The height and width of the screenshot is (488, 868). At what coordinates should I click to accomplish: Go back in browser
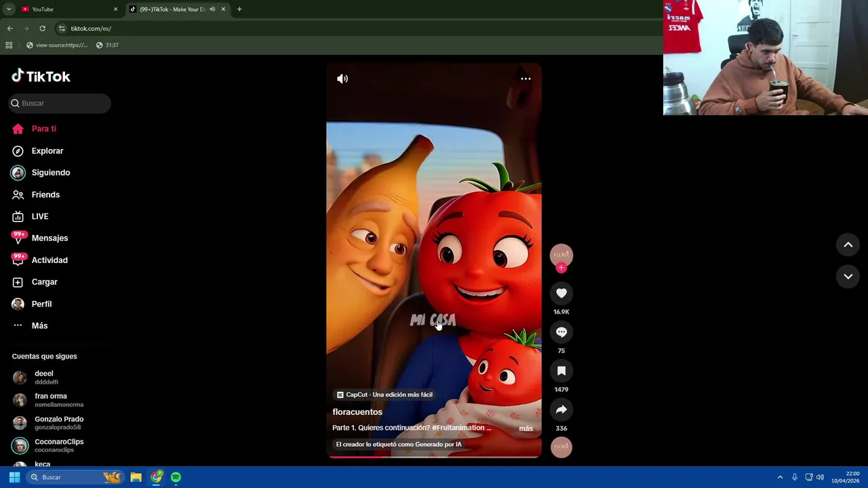[9, 28]
